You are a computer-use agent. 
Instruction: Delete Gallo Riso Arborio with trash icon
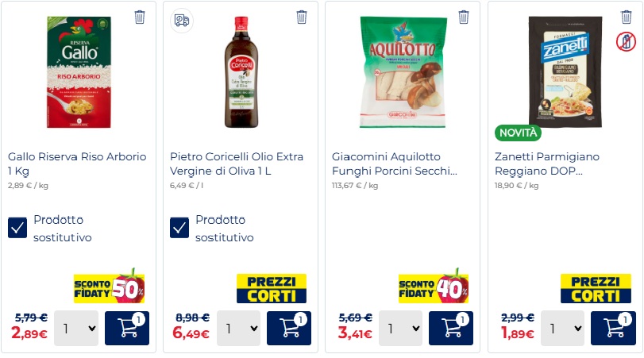point(140,17)
